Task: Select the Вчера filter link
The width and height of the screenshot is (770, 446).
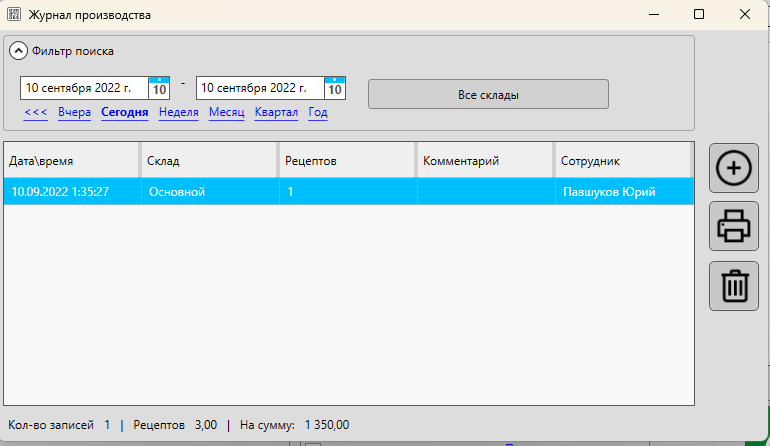Action: (x=74, y=113)
